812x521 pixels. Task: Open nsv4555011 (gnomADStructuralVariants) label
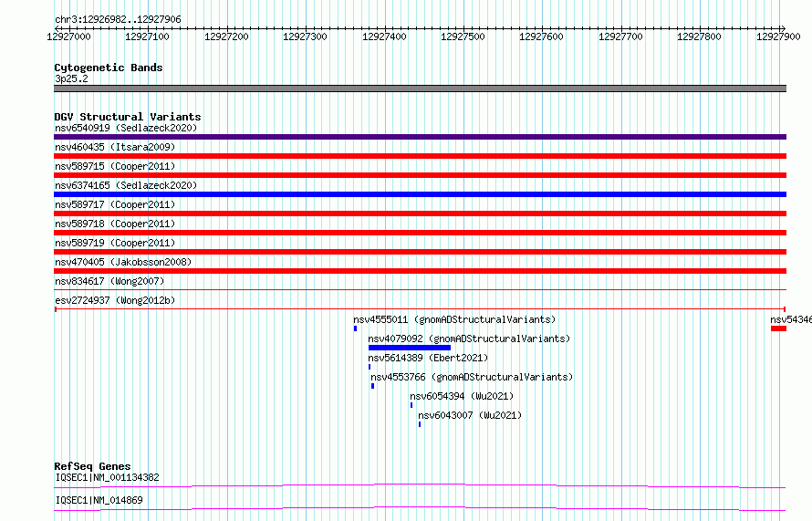point(454,319)
